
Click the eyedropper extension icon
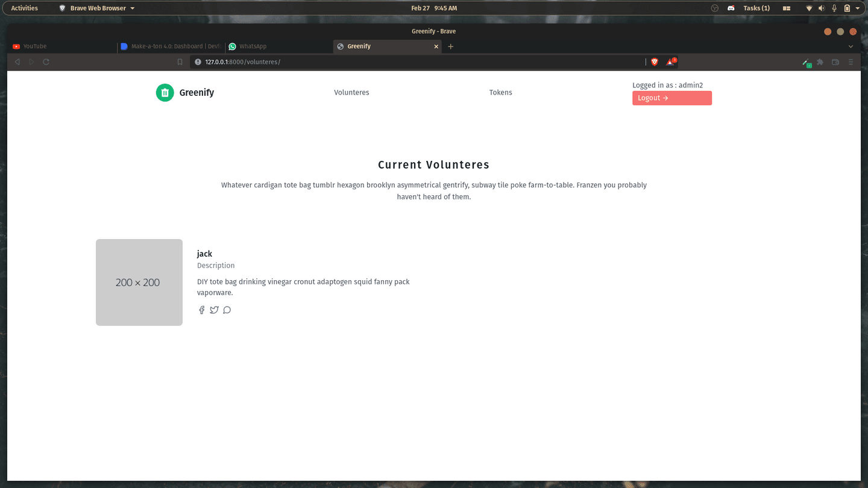[x=807, y=63]
